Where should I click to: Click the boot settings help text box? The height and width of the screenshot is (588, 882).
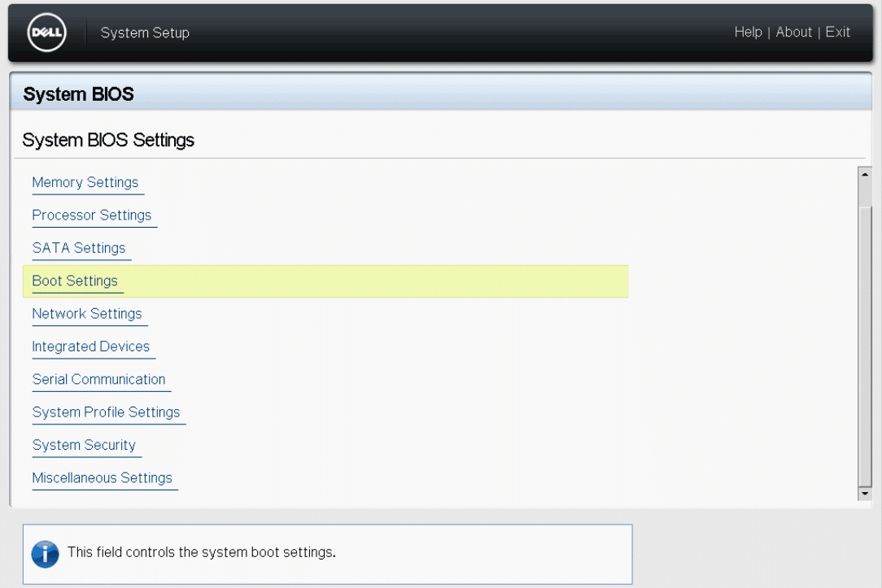[x=327, y=554]
